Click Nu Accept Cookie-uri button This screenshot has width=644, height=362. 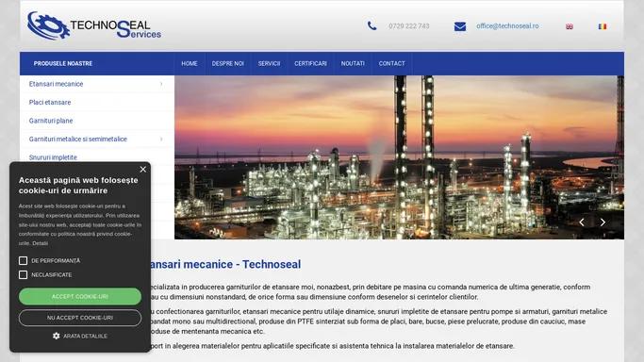pos(80,318)
